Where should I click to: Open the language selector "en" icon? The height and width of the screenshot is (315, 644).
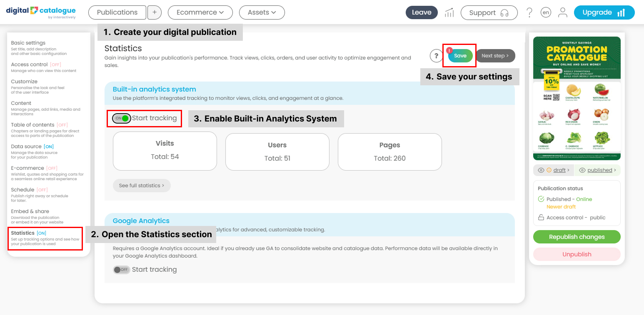click(546, 12)
